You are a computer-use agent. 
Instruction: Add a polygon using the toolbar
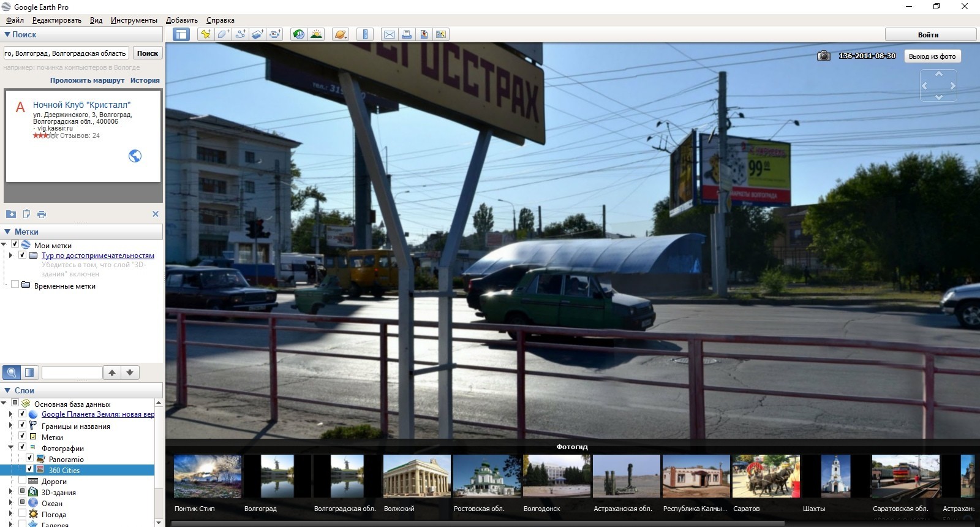(x=223, y=34)
